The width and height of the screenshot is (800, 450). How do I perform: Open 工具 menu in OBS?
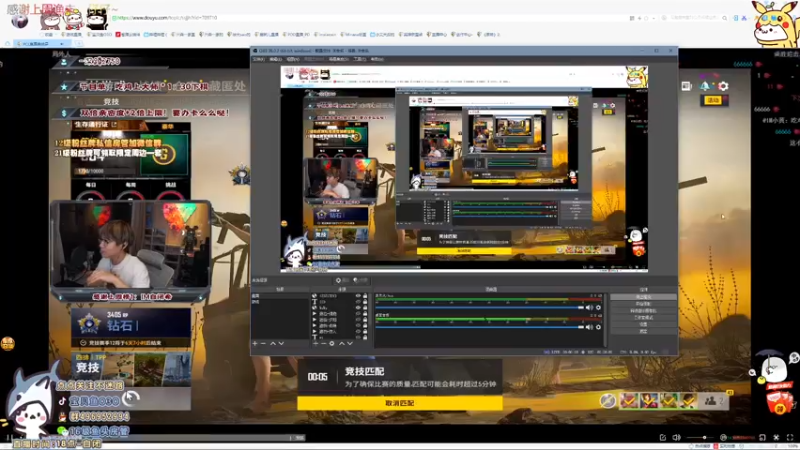tap(360, 59)
